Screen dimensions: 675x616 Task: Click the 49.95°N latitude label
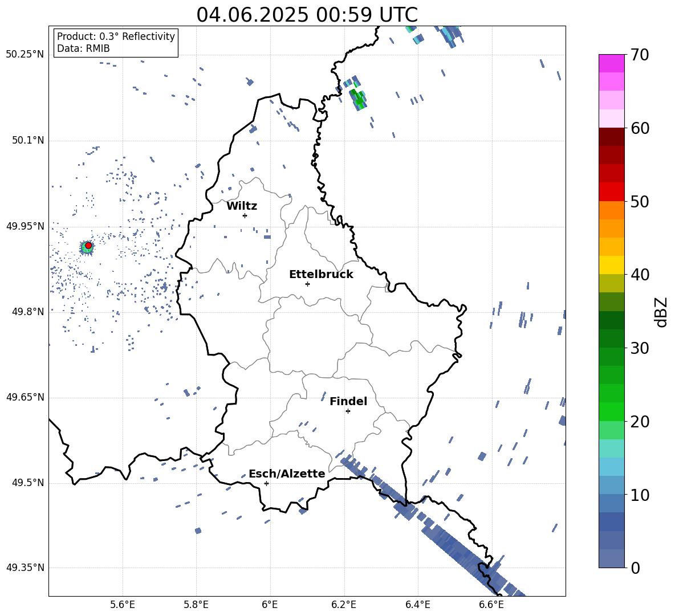(25, 226)
